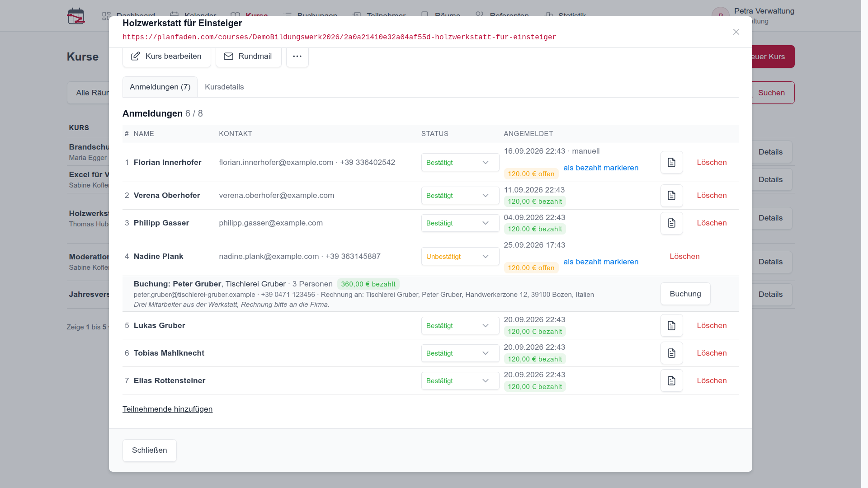Open the Buchung for Peter Gruber
The height and width of the screenshot is (488, 868).
[x=685, y=294]
